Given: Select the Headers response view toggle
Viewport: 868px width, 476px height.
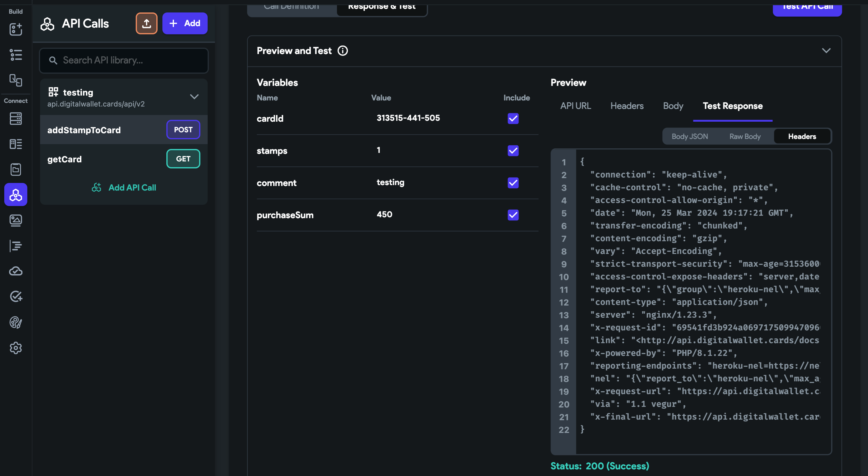Looking at the screenshot, I should tap(802, 136).
